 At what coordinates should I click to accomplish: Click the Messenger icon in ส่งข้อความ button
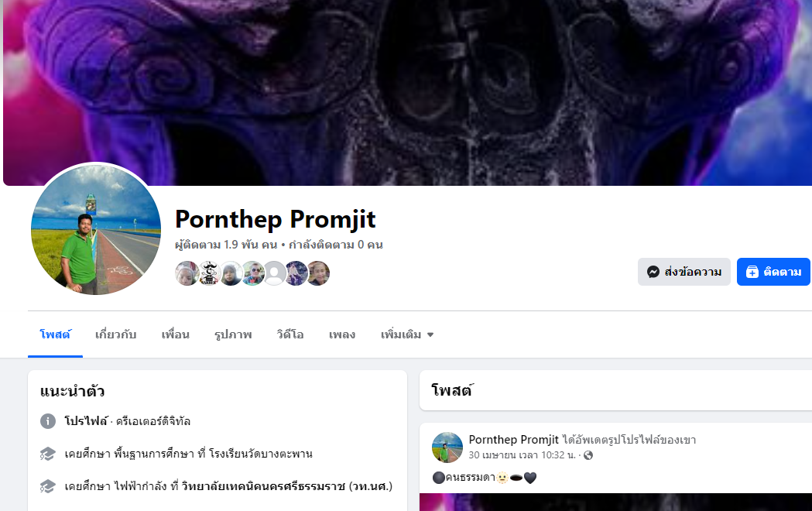point(653,272)
